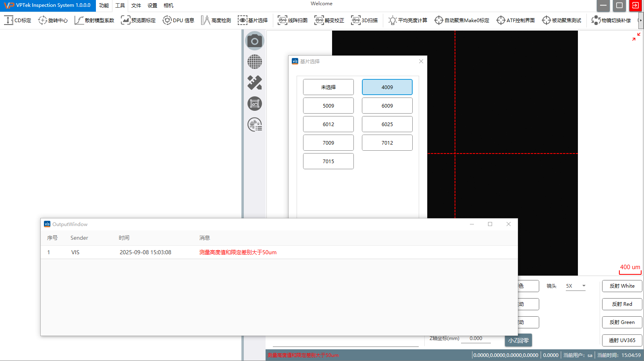Expand the 镜头 5X lens dropdown
644x361 pixels.
point(575,286)
